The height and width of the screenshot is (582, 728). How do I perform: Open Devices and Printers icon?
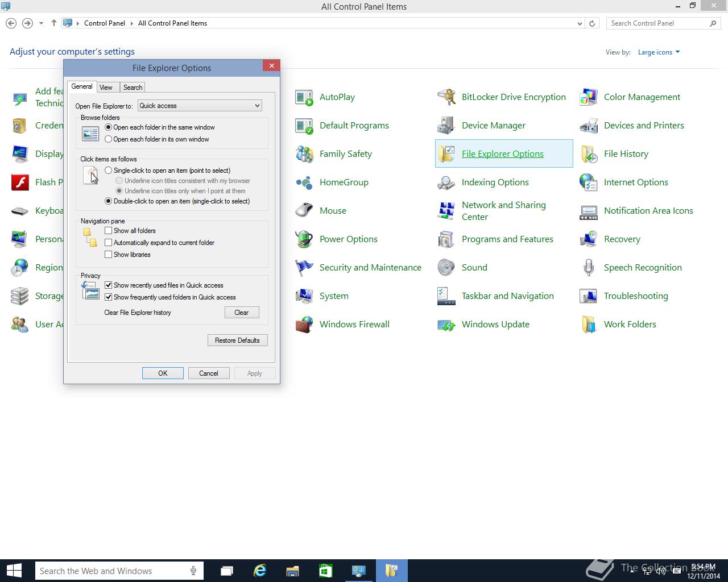tap(589, 126)
